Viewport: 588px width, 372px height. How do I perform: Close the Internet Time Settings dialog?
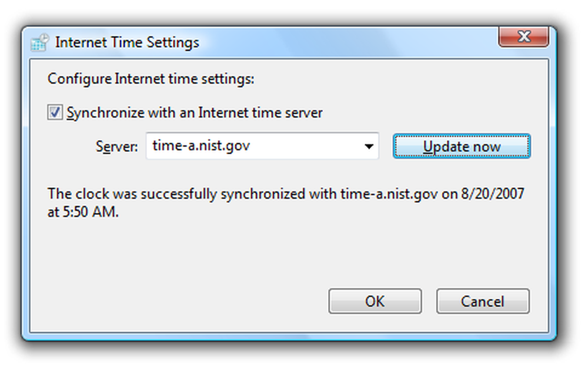524,36
